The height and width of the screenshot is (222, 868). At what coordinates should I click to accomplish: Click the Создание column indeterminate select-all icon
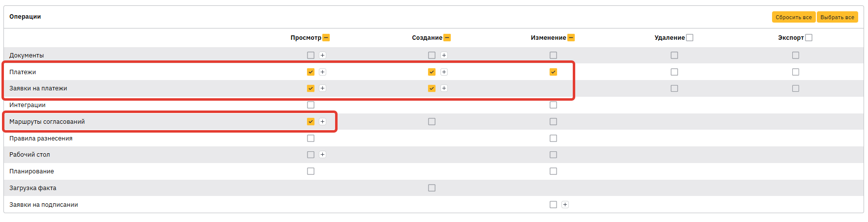click(447, 38)
